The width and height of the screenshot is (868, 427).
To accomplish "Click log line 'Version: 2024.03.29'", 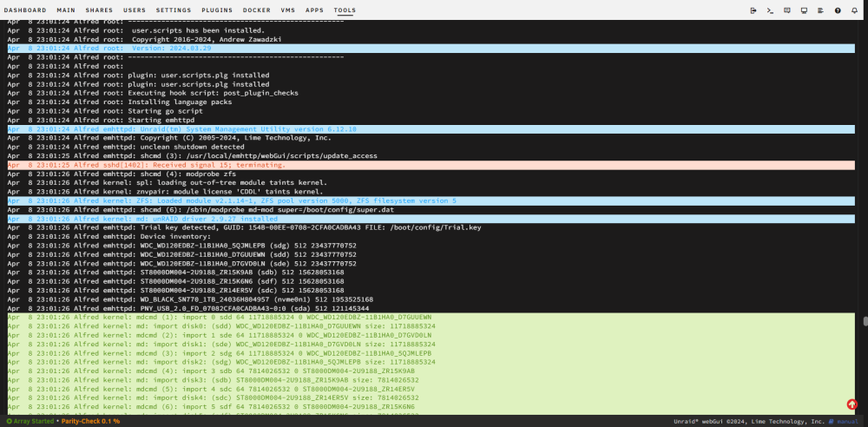I will (431, 49).
